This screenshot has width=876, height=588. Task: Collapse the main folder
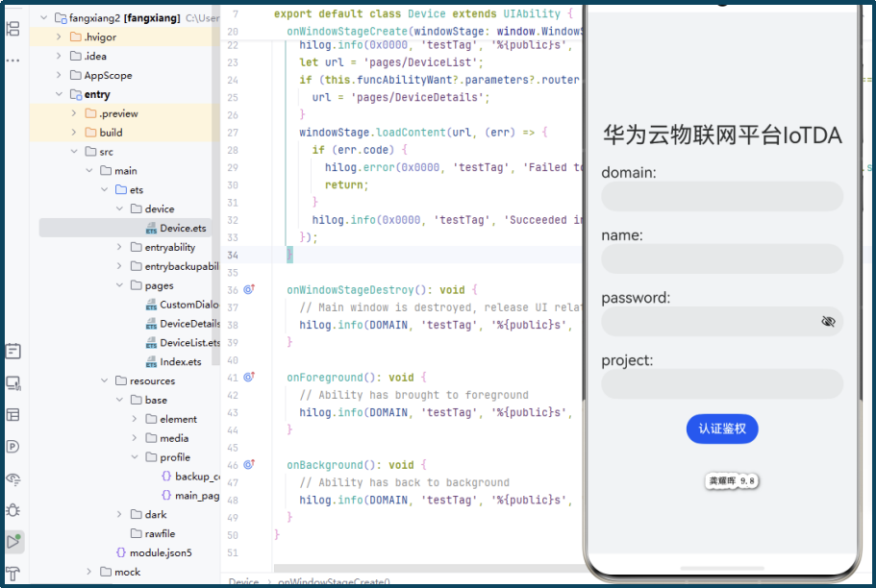88,170
